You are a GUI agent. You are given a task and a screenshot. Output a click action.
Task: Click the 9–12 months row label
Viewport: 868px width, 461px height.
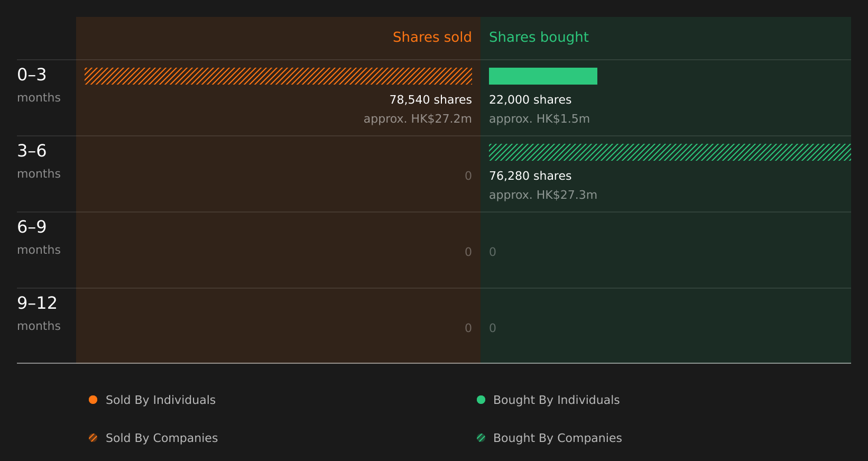pyautogui.click(x=39, y=314)
